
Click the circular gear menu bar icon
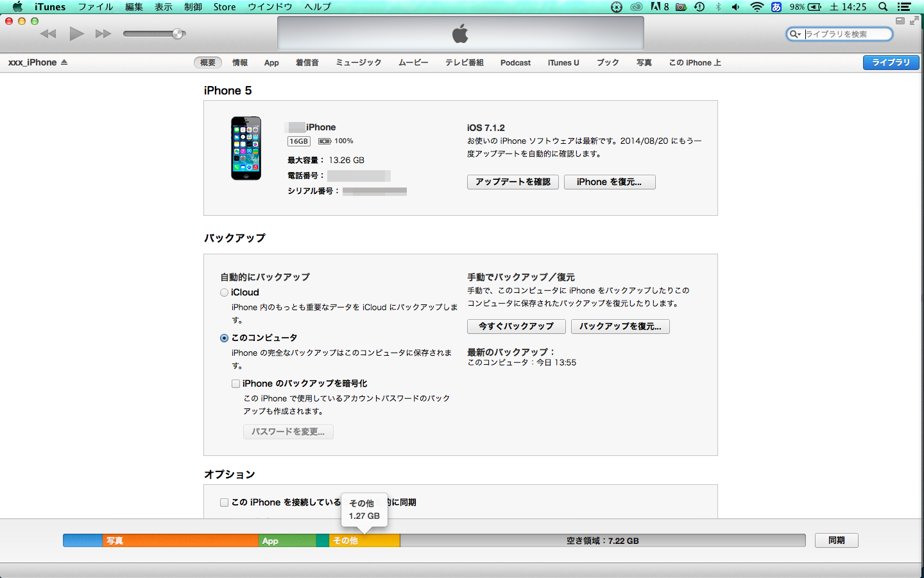pyautogui.click(x=617, y=7)
